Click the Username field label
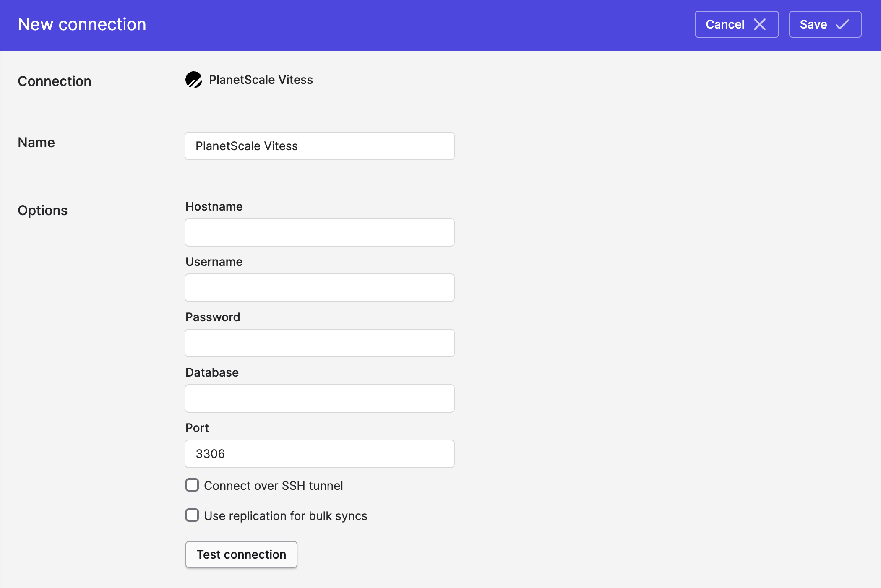Image resolution: width=881 pixels, height=588 pixels. tap(214, 262)
